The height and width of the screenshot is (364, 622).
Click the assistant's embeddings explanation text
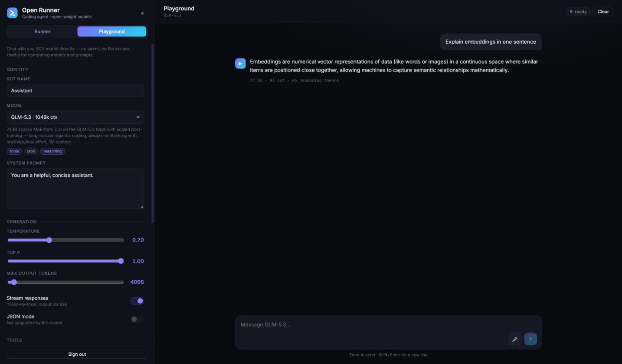click(x=394, y=66)
